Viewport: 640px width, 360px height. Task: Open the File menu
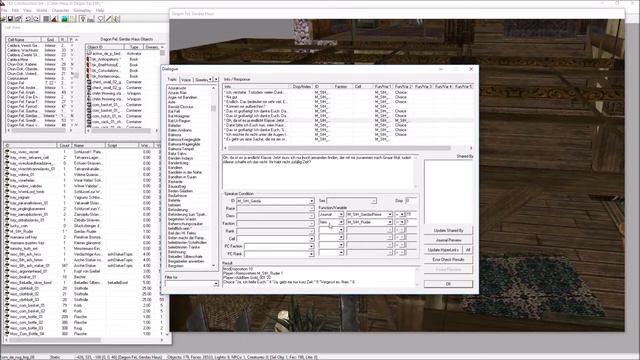pos(4,10)
